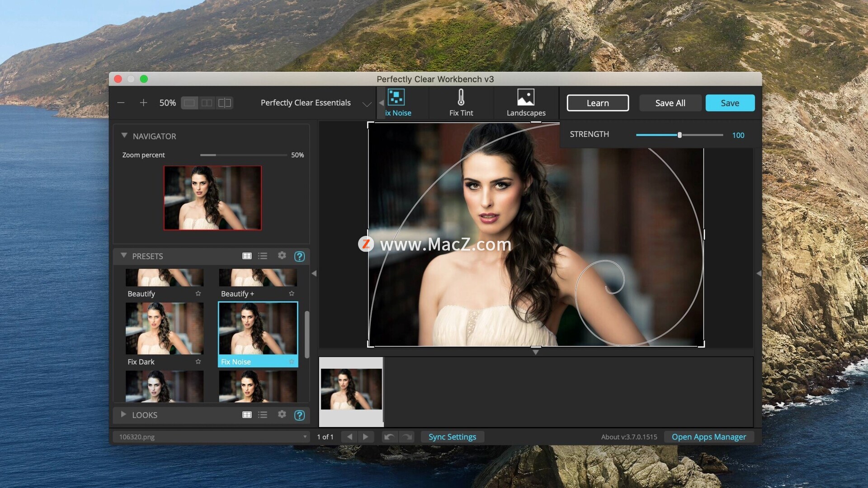Screen dimensions: 868x488
Task: Favorite the Beautify preset star
Action: click(198, 294)
